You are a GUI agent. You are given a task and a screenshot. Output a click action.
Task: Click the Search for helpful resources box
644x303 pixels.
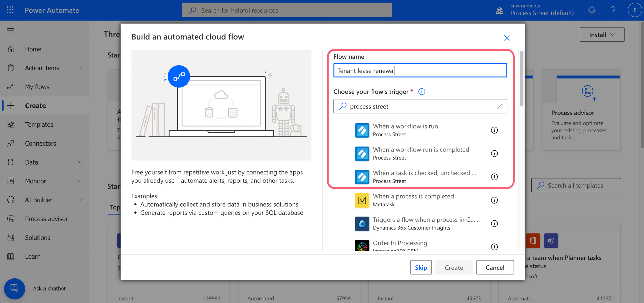click(287, 10)
